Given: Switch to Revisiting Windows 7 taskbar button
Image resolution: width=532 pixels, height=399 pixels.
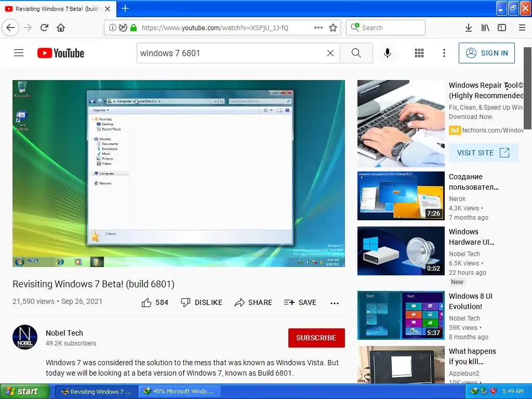Looking at the screenshot, I should pos(96,392).
